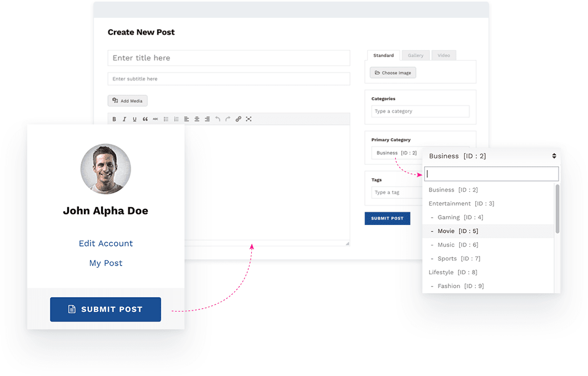Screen dimensions: 588x376
Task: Apply italic formatting in the editor
Action: pyautogui.click(x=124, y=119)
